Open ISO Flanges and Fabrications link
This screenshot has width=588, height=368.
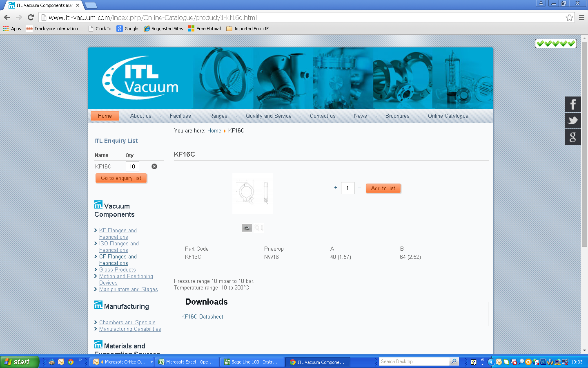pos(119,247)
